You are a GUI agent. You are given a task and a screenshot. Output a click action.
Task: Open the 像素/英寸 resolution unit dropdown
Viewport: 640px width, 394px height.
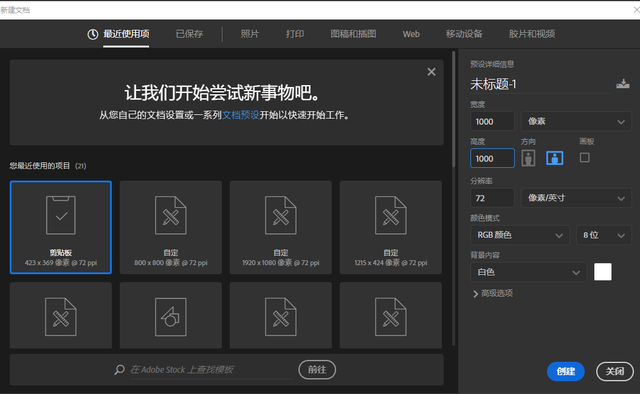pyautogui.click(x=576, y=198)
